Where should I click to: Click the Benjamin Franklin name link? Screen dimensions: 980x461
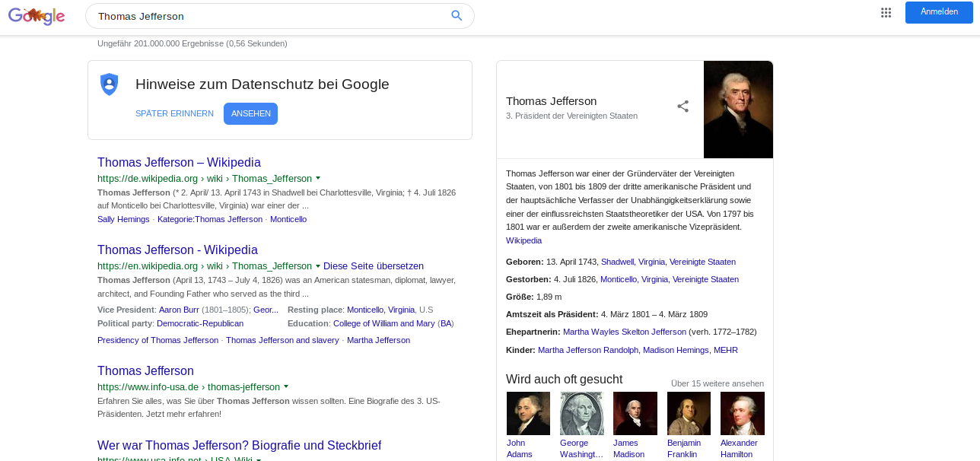tap(684, 448)
